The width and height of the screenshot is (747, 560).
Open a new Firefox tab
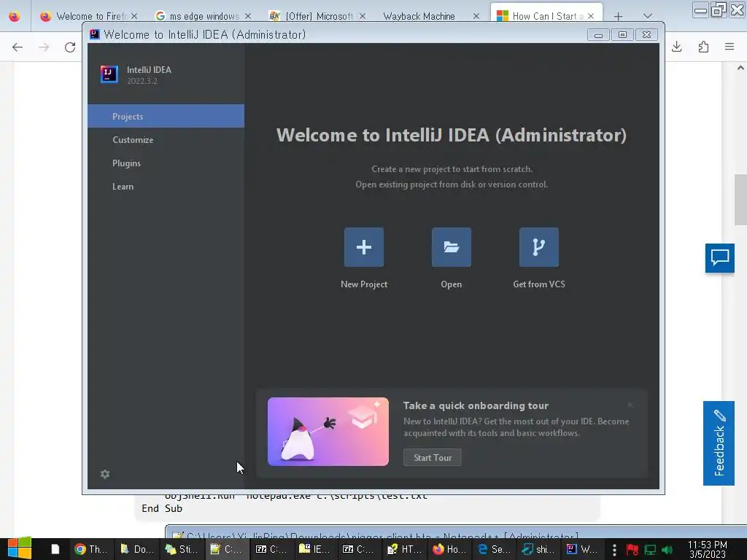tap(618, 17)
